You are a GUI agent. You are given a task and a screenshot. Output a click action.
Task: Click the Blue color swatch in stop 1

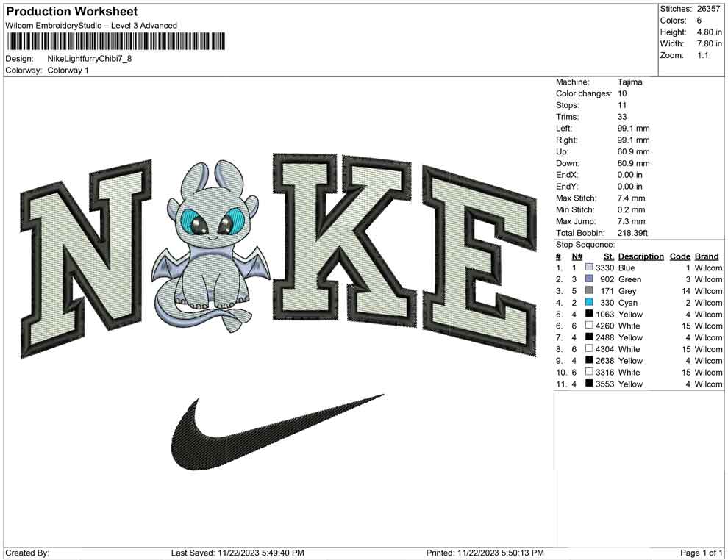[x=589, y=268]
